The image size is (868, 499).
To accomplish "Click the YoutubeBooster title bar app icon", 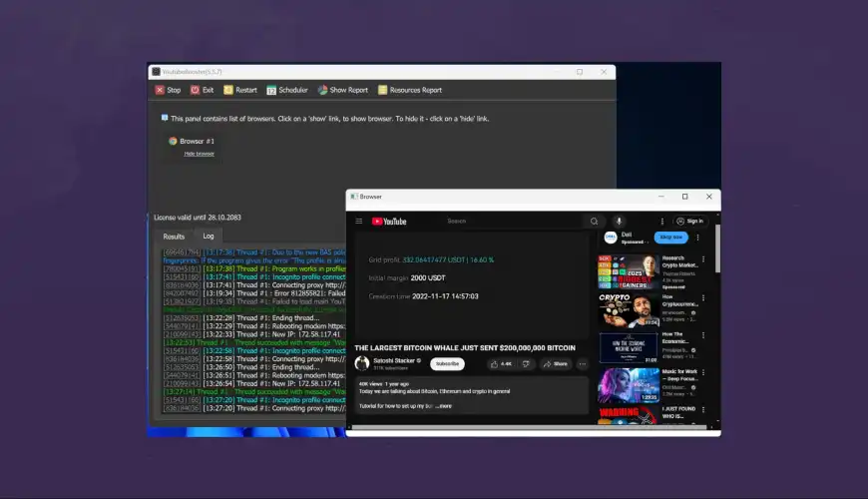I will coord(156,72).
